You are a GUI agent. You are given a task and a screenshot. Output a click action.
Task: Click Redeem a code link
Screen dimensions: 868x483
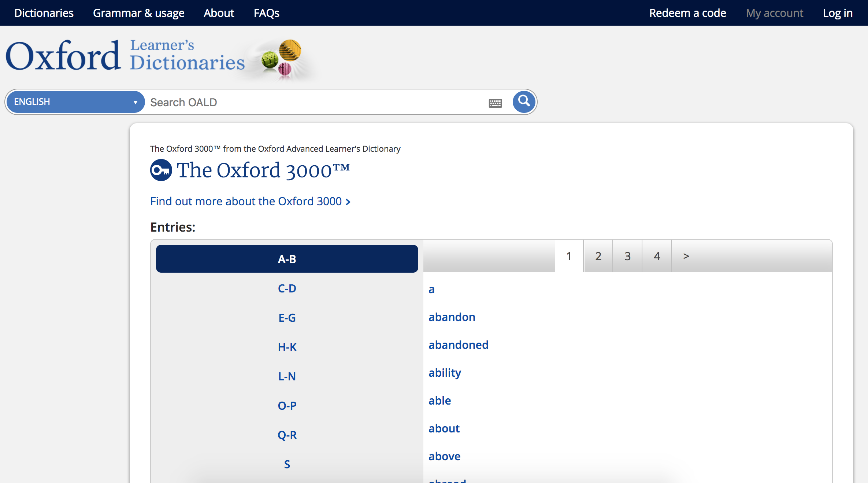[687, 13]
